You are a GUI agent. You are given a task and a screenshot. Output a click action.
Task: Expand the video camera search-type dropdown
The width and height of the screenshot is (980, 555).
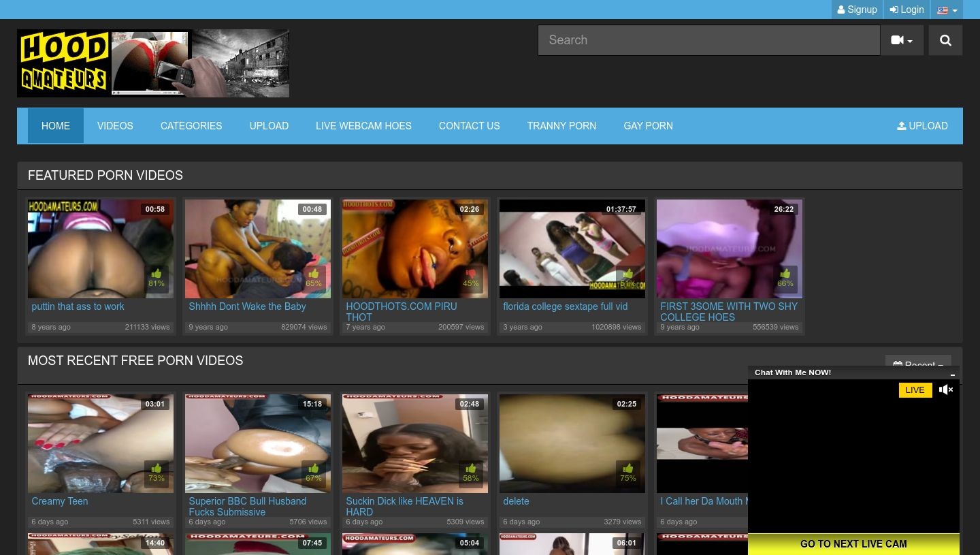click(x=901, y=40)
